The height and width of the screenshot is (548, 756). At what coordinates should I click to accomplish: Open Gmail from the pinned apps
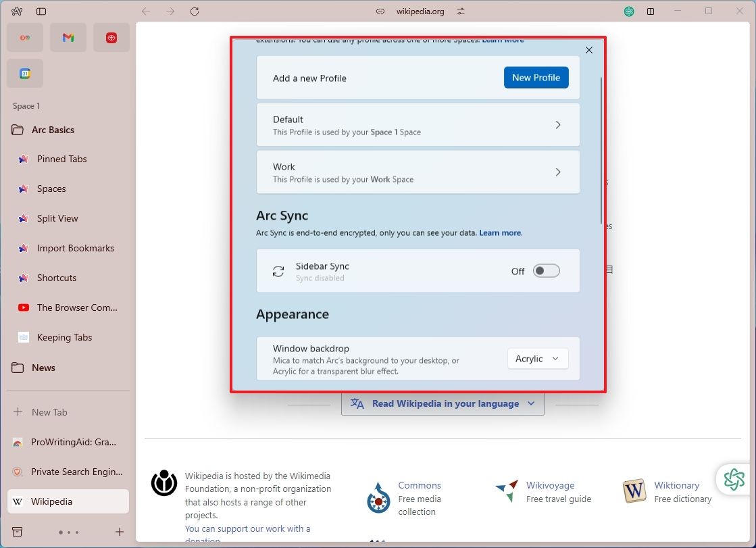click(x=68, y=37)
